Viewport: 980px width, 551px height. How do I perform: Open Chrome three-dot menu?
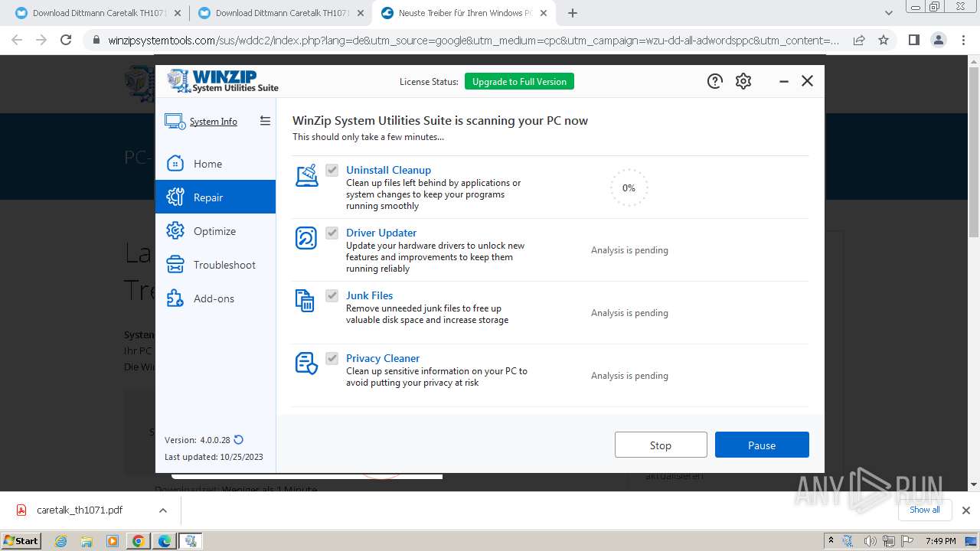tap(964, 40)
